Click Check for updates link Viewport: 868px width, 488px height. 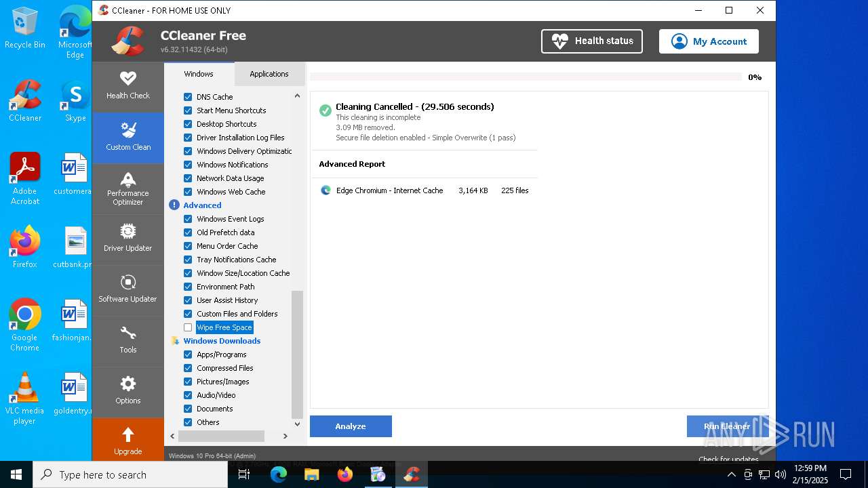click(x=728, y=459)
